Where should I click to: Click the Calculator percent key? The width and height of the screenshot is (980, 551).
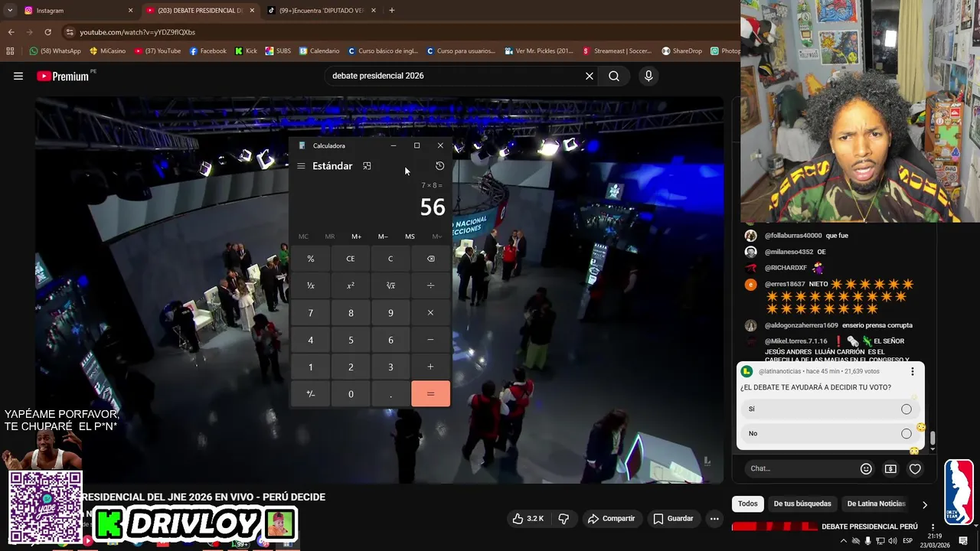tap(310, 259)
